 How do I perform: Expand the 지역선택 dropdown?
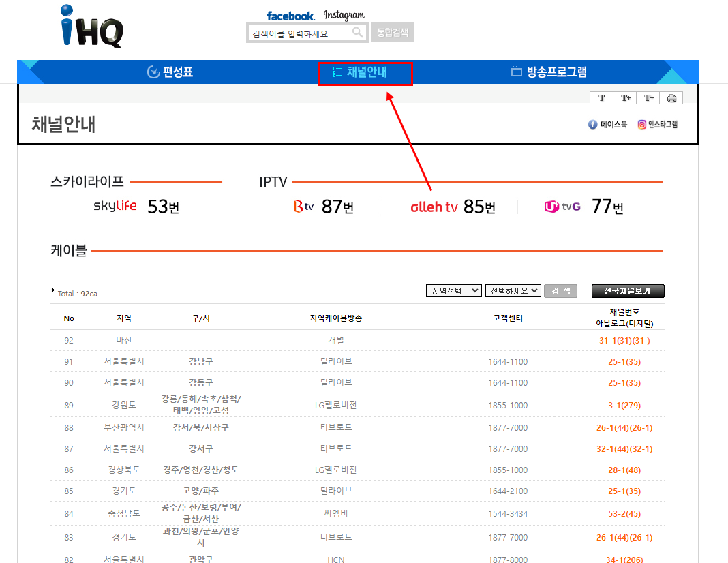(454, 291)
